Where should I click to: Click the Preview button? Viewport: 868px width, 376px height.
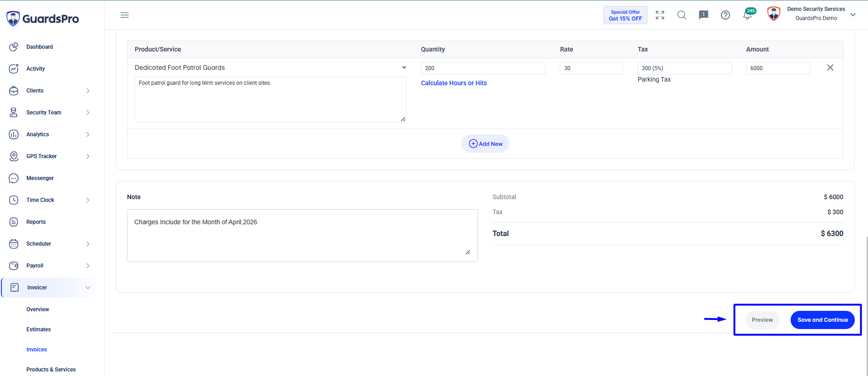click(x=762, y=320)
